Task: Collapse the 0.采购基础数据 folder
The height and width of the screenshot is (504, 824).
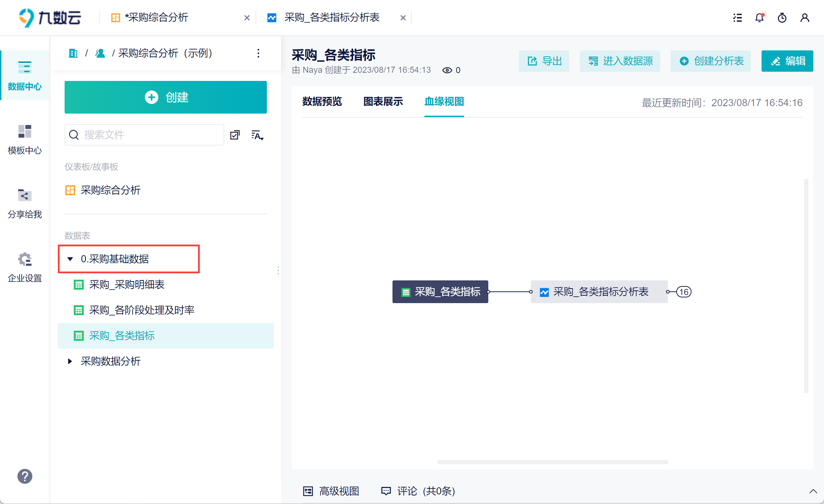Action: (x=70, y=259)
